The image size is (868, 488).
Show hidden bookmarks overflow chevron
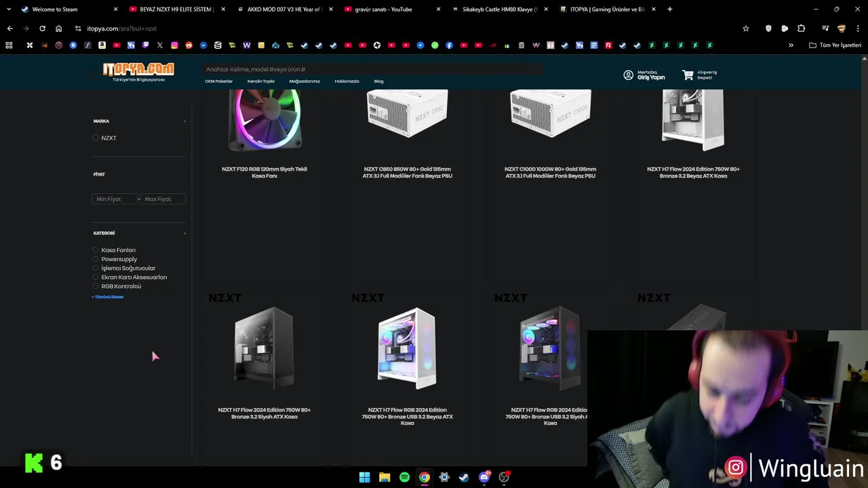tap(791, 45)
